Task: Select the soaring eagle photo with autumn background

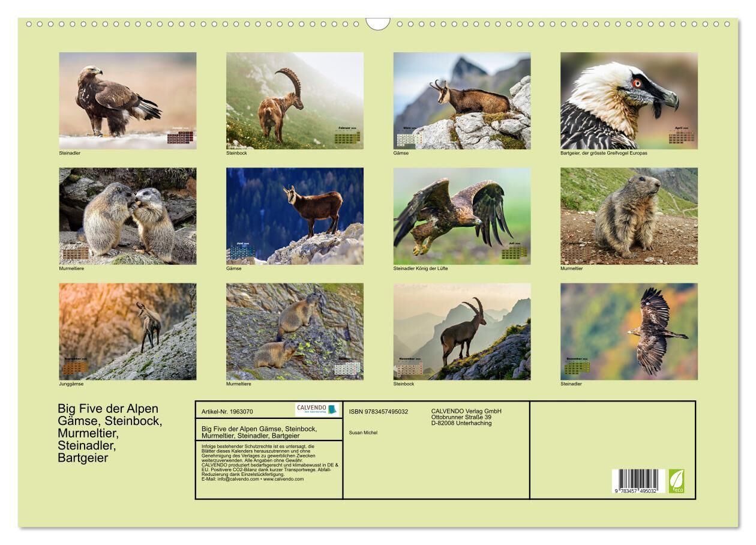Action: click(x=629, y=331)
